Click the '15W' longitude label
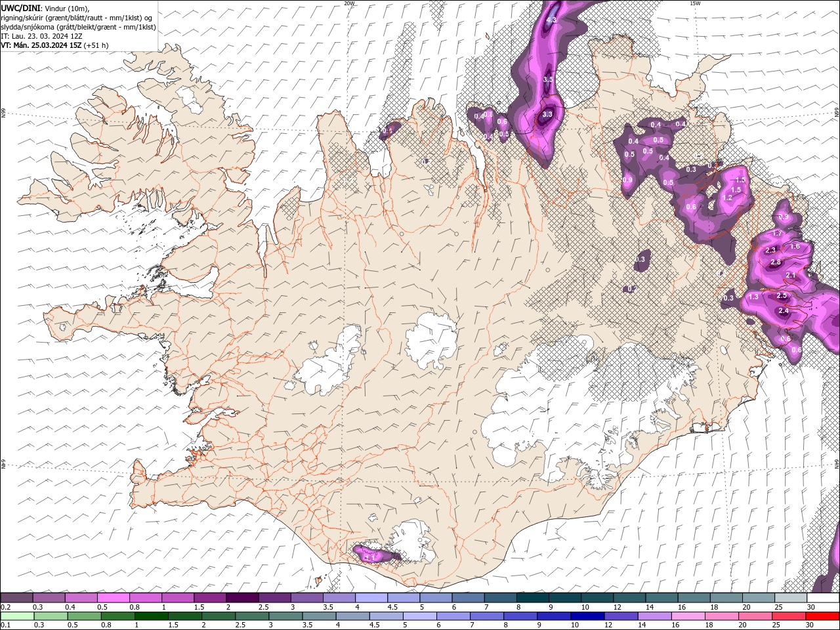 coord(695,3)
